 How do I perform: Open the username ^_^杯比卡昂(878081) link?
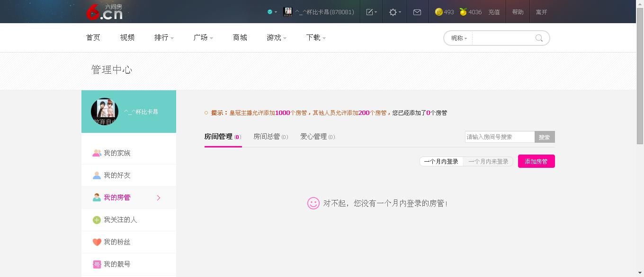click(x=324, y=12)
